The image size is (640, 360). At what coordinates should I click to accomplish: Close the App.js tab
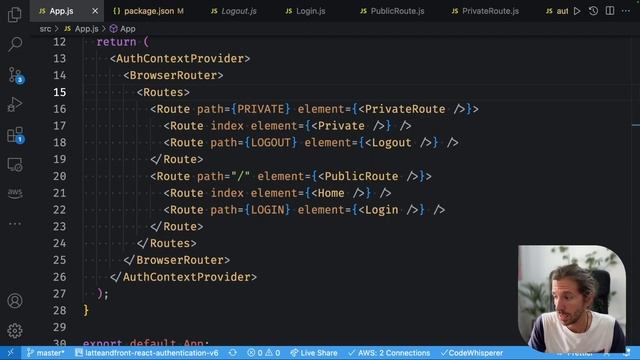[95, 11]
